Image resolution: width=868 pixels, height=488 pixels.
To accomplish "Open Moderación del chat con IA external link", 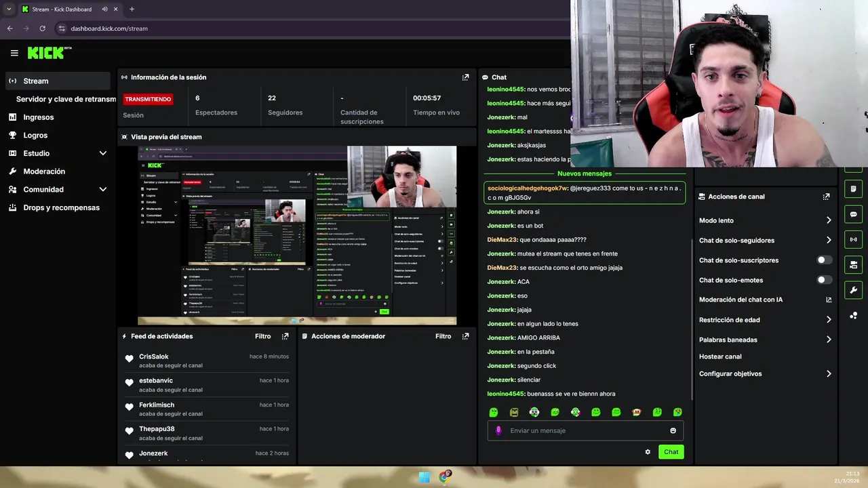I will pos(829,300).
